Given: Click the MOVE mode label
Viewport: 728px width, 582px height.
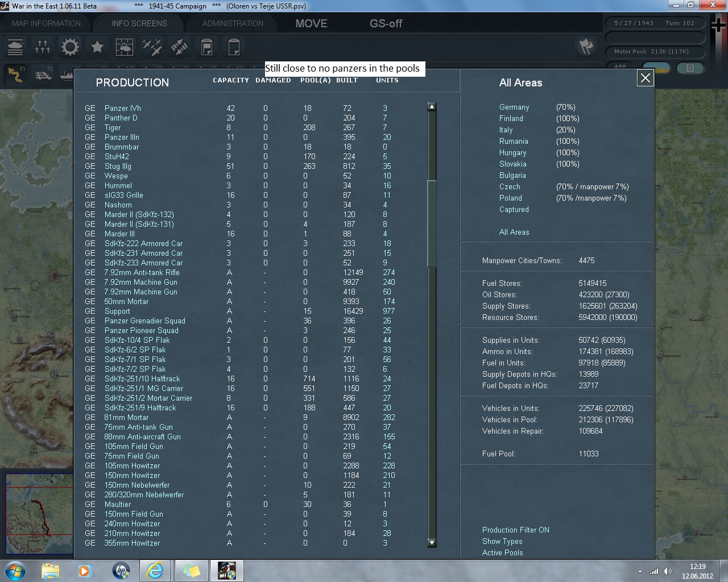Looking at the screenshot, I should tap(311, 23).
